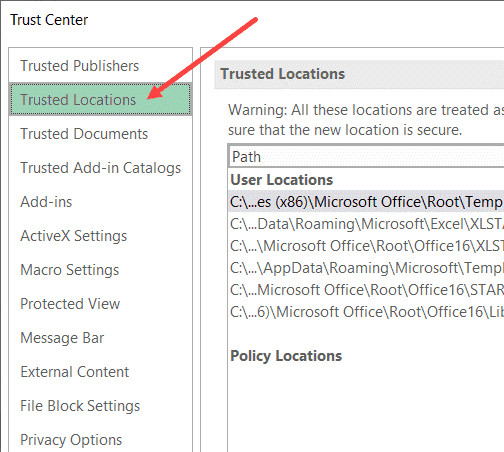Select Trusted Locations in the sidebar
This screenshot has width=504, height=452.
(100, 100)
